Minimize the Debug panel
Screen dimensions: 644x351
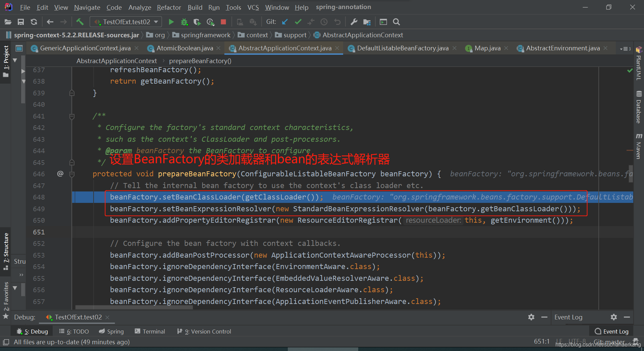point(544,317)
